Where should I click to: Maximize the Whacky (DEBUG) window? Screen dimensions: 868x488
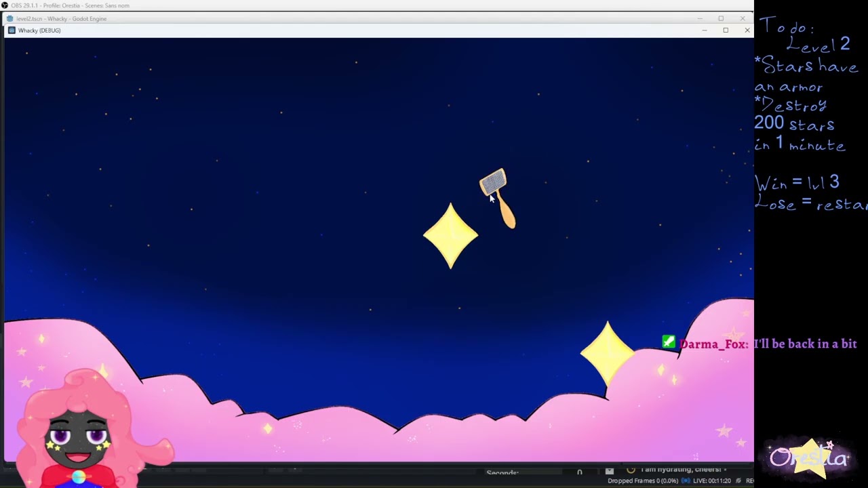click(x=726, y=30)
